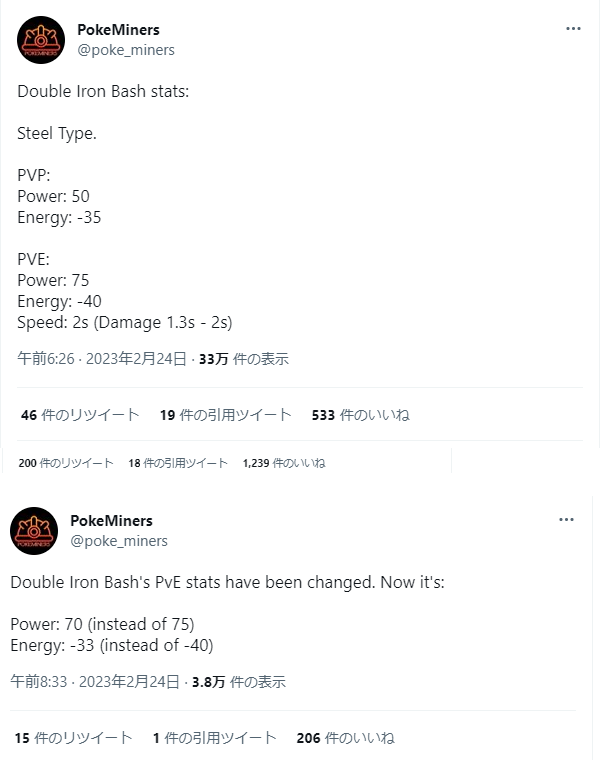View the 19 quote tweets

click(225, 415)
